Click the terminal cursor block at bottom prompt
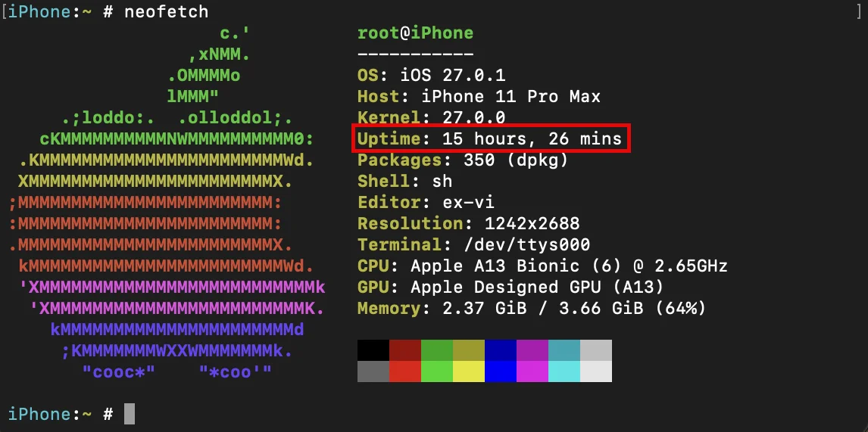The width and height of the screenshot is (868, 432). click(x=129, y=414)
